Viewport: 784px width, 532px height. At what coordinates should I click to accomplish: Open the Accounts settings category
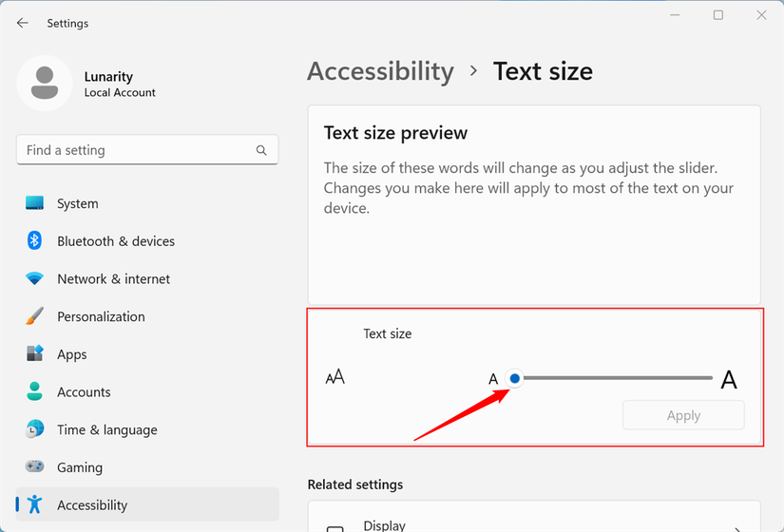84,392
